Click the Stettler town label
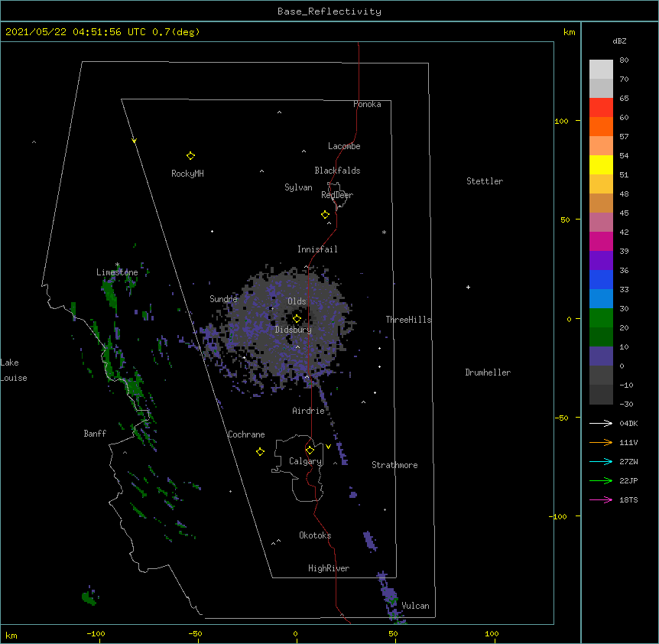659x644 pixels. (485, 181)
